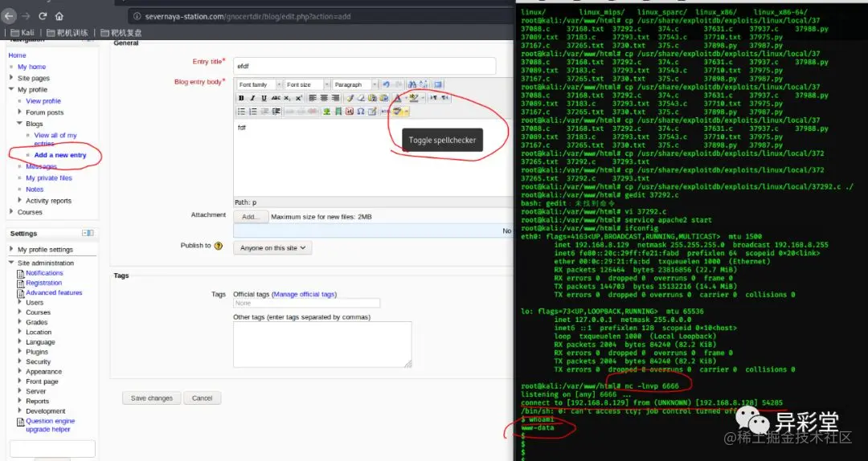Screen dimensions: 868x461
Task: Toggle fullscreen editor mode icon
Action: pos(438,84)
